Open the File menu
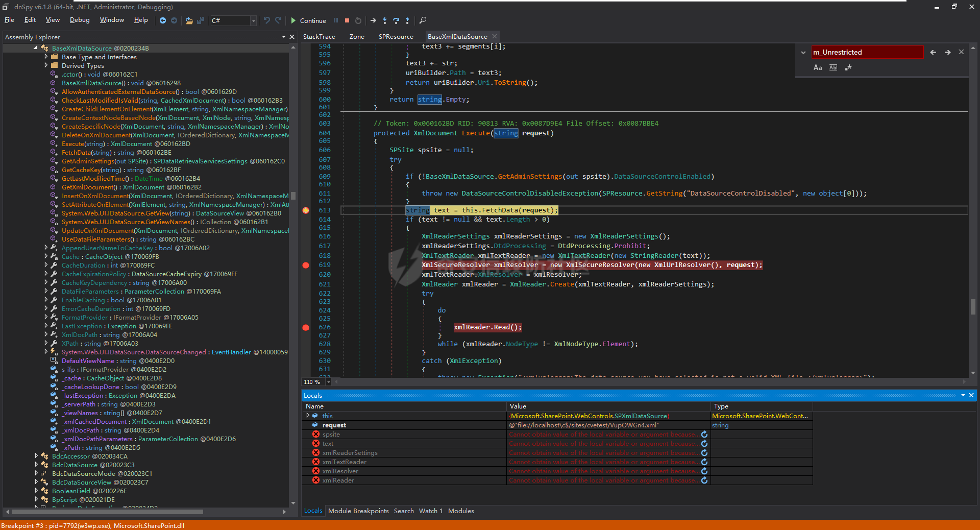Image resolution: width=980 pixels, height=530 pixels. [x=9, y=20]
